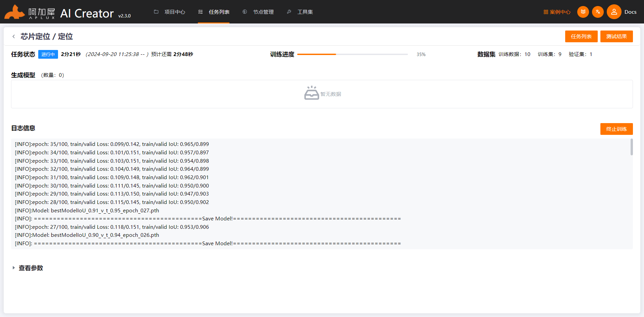Viewport: 644px width, 317px height.
Task: Click the 生成模型 数量: 0 label
Action: (38, 75)
